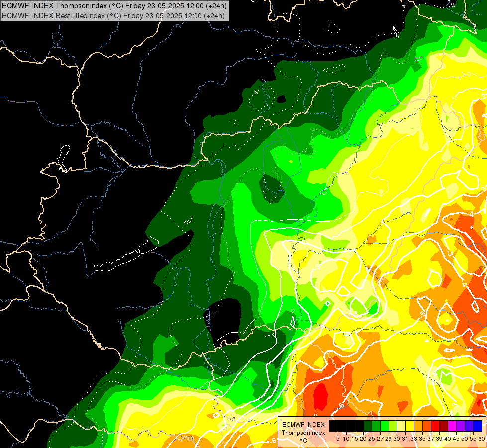Click the legend tick value 30
The image size is (487, 448).
pyautogui.click(x=397, y=439)
